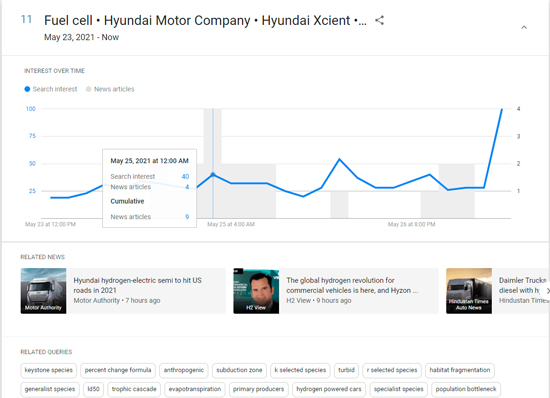
Task: Click the May 25 data point marker
Action: point(213,174)
